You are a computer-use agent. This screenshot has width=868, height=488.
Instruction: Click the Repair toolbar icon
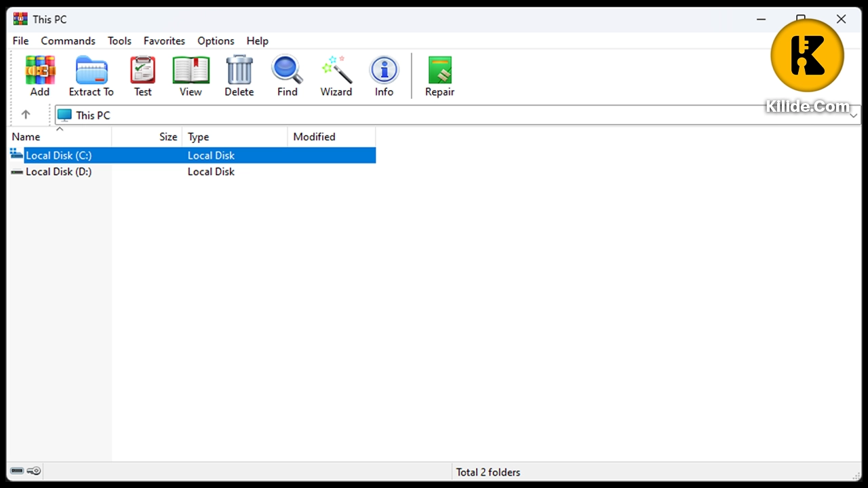pos(439,70)
